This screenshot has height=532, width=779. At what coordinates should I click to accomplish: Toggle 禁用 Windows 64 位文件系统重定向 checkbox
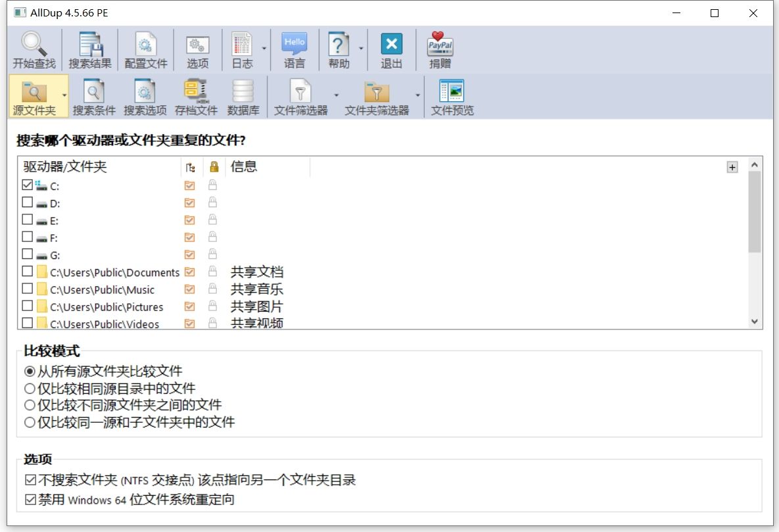tap(30, 499)
